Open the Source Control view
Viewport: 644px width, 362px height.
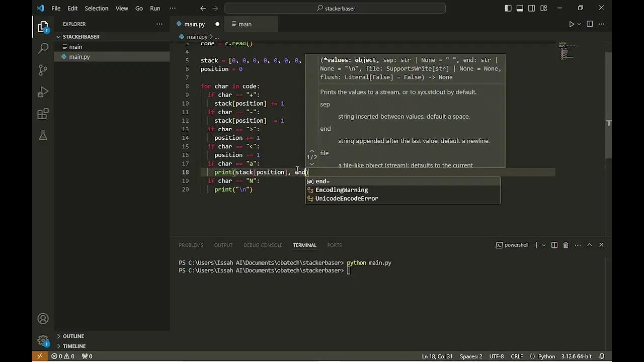click(43, 70)
